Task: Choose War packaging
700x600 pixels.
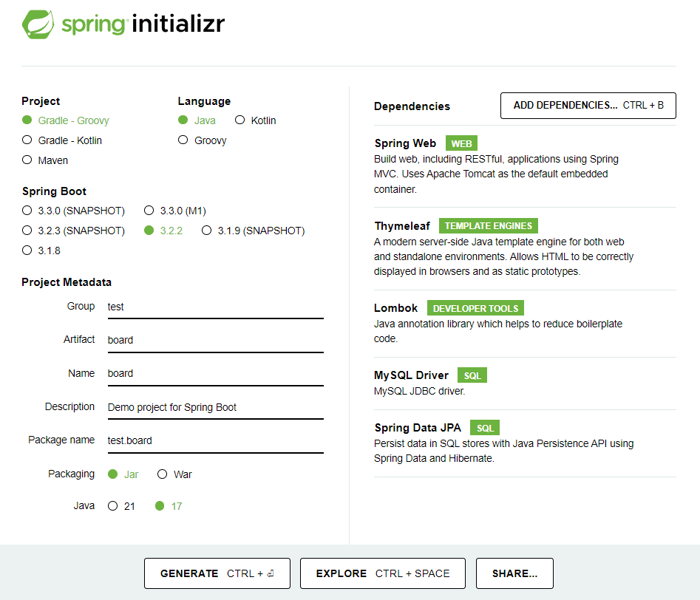Action: click(x=174, y=474)
